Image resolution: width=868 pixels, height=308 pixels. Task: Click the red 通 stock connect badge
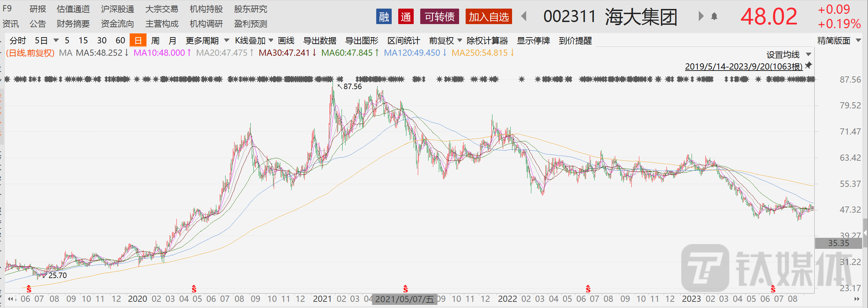click(406, 17)
